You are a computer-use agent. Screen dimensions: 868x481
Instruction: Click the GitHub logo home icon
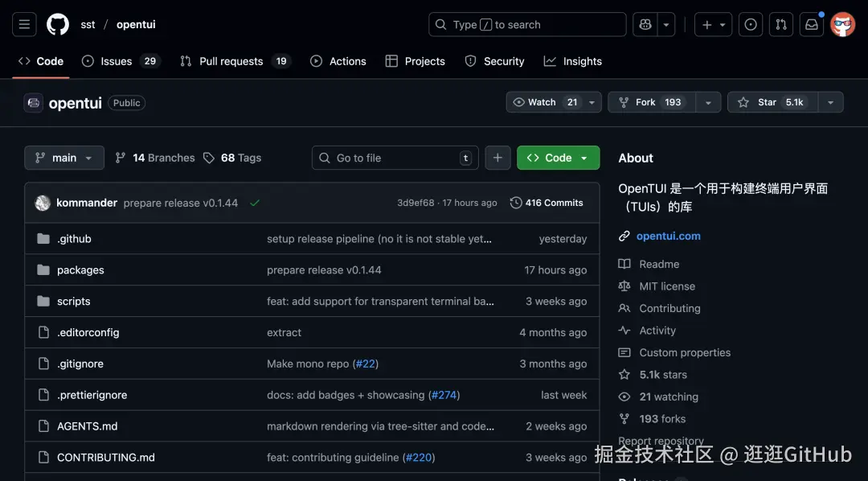[x=58, y=25]
